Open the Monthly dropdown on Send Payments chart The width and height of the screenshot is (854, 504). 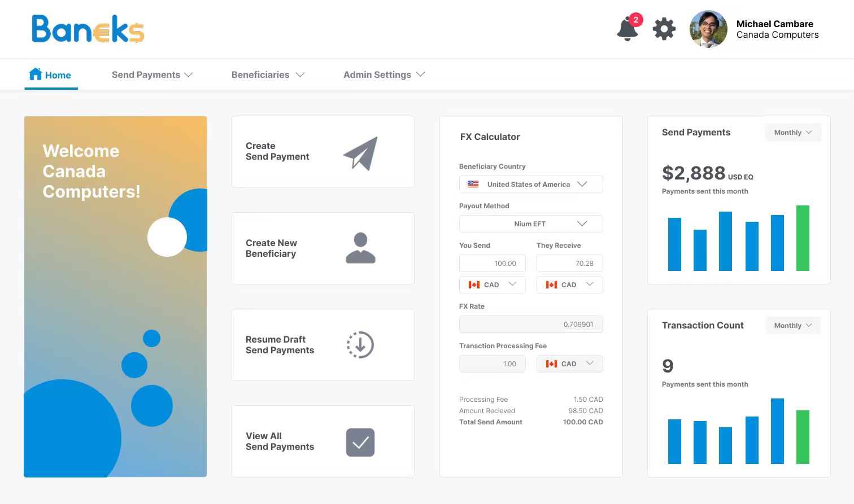click(792, 132)
